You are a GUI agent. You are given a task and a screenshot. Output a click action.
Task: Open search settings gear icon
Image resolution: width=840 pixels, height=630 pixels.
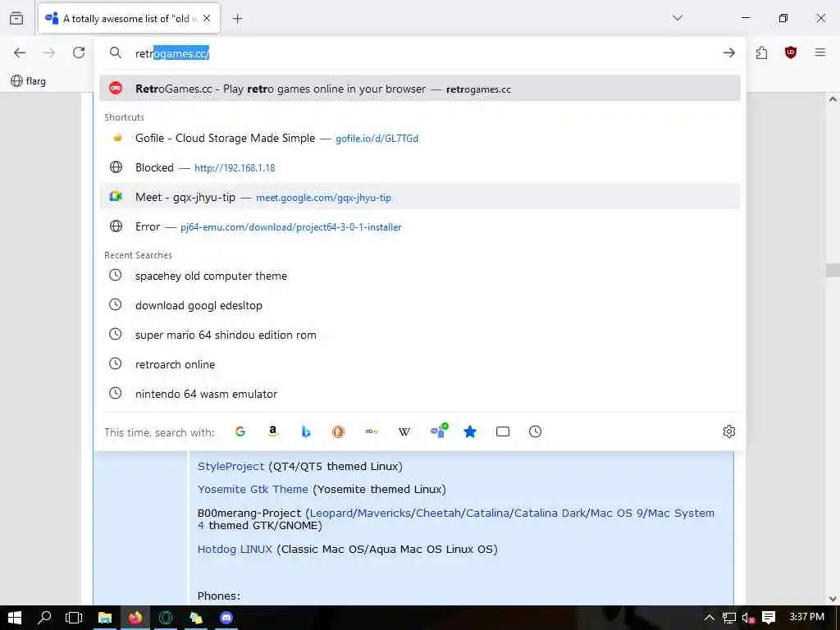coord(728,431)
